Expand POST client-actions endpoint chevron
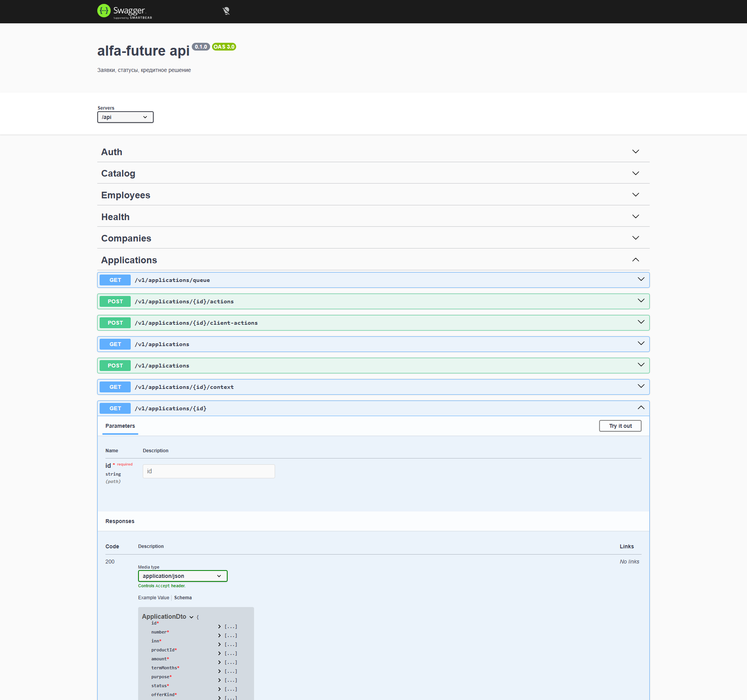Image resolution: width=747 pixels, height=700 pixels. pyautogui.click(x=641, y=322)
